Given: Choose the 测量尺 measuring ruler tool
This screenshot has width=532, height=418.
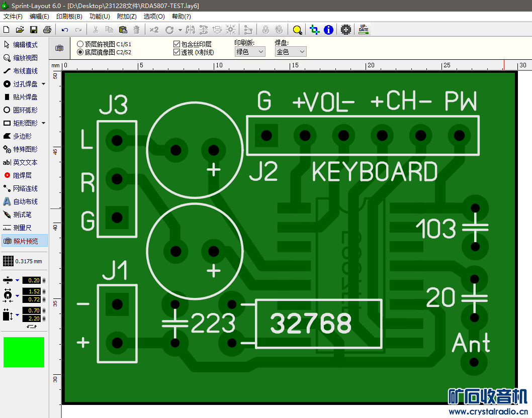Looking at the screenshot, I should pos(21,228).
